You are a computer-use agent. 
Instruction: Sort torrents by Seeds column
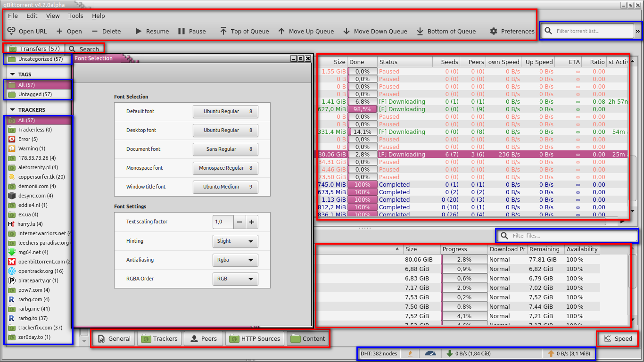click(446, 62)
